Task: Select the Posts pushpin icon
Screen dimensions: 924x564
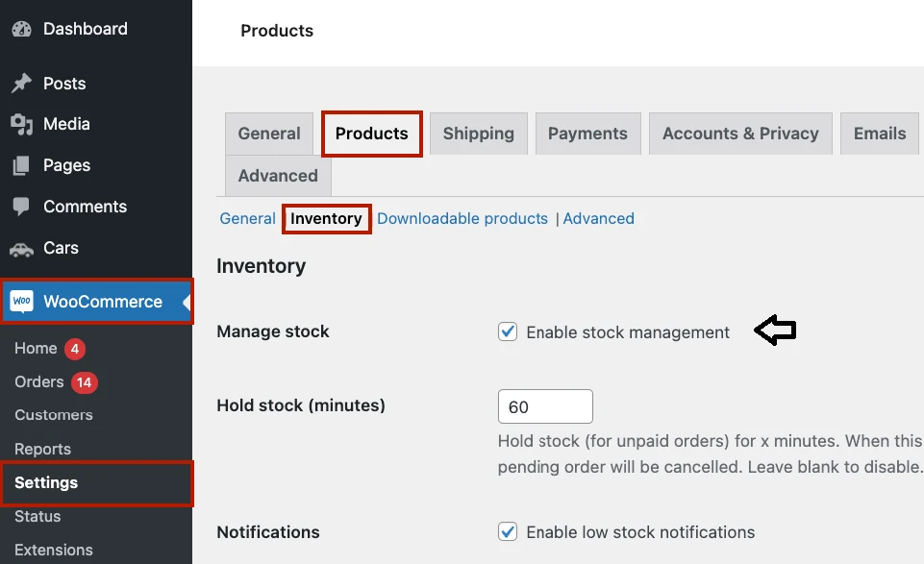Action: tap(21, 84)
